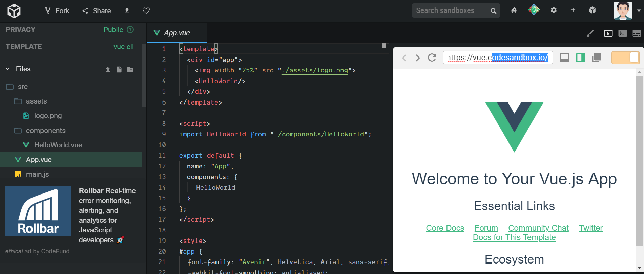Click the cube icon near avatar
644x274 pixels.
pyautogui.click(x=592, y=10)
